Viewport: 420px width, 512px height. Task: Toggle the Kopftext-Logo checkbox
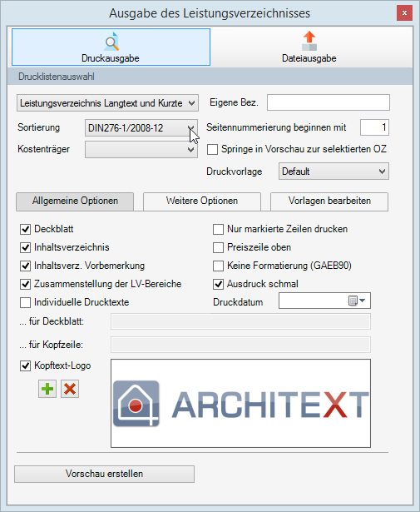[26, 365]
